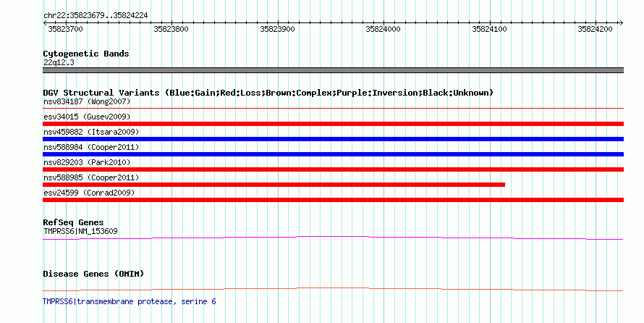Click the chr22:35823679..35824224 coordinate label
This screenshot has width=644, height=323.
coord(96,16)
